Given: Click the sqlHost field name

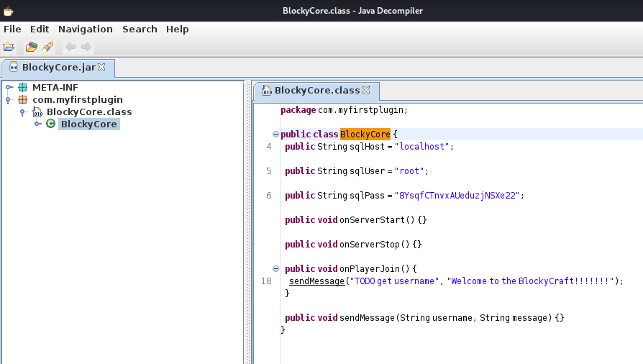Looking at the screenshot, I should click(367, 147).
